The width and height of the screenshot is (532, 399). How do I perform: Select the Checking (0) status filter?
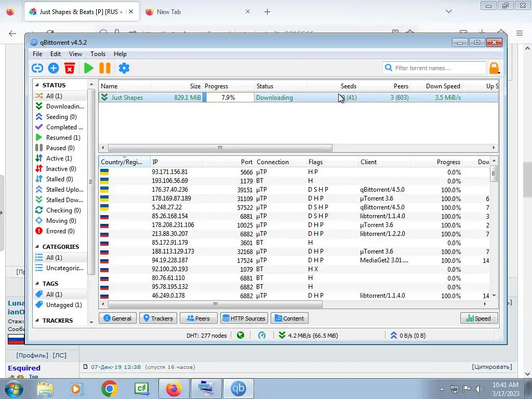point(60,210)
